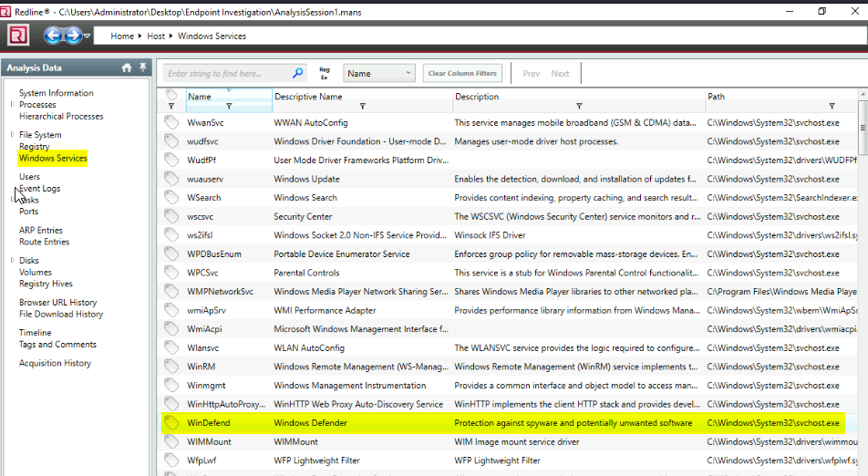The width and height of the screenshot is (868, 476).
Task: Pin the Analysis Data panel
Action: click(x=143, y=67)
